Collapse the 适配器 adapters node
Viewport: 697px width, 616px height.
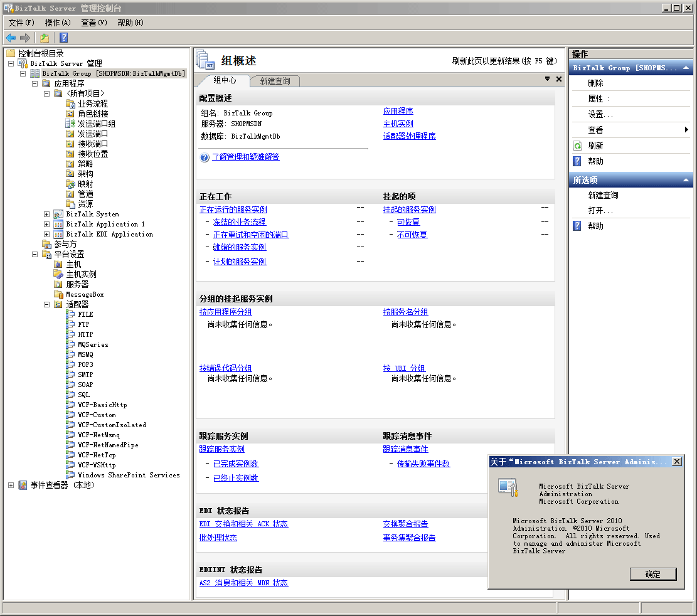pos(46,304)
